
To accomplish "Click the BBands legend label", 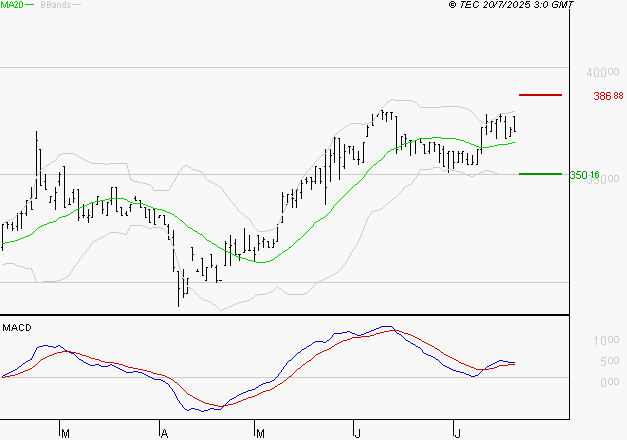I will 56,5.
